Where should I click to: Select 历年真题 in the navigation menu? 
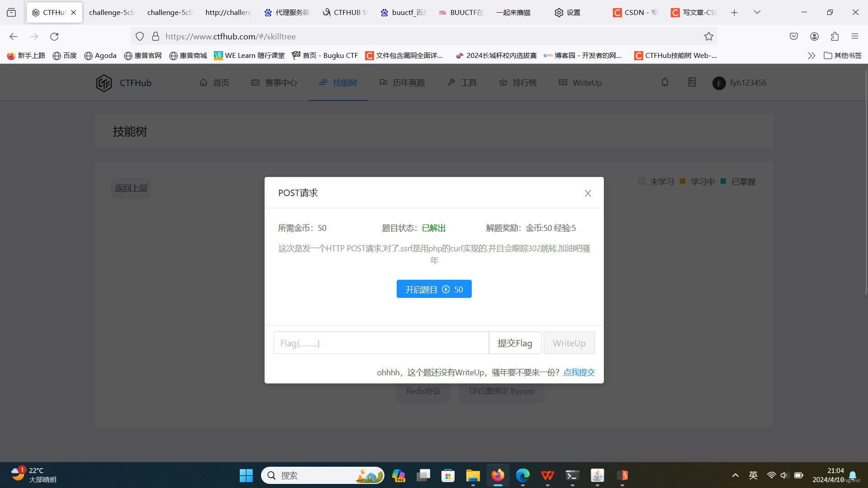click(408, 82)
